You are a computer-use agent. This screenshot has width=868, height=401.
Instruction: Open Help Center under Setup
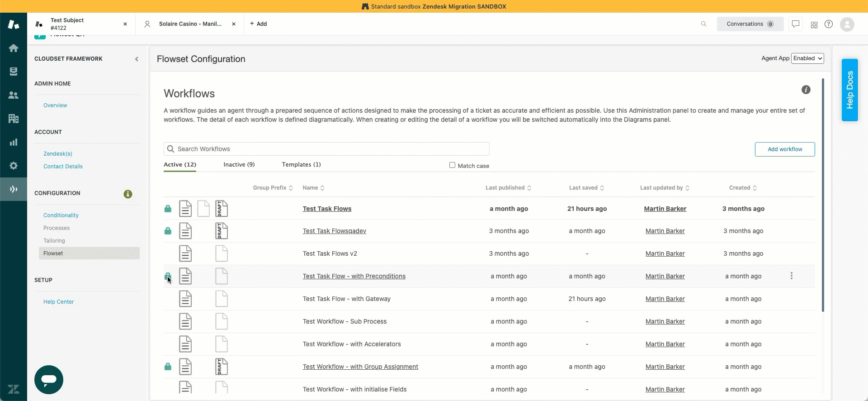(x=58, y=302)
